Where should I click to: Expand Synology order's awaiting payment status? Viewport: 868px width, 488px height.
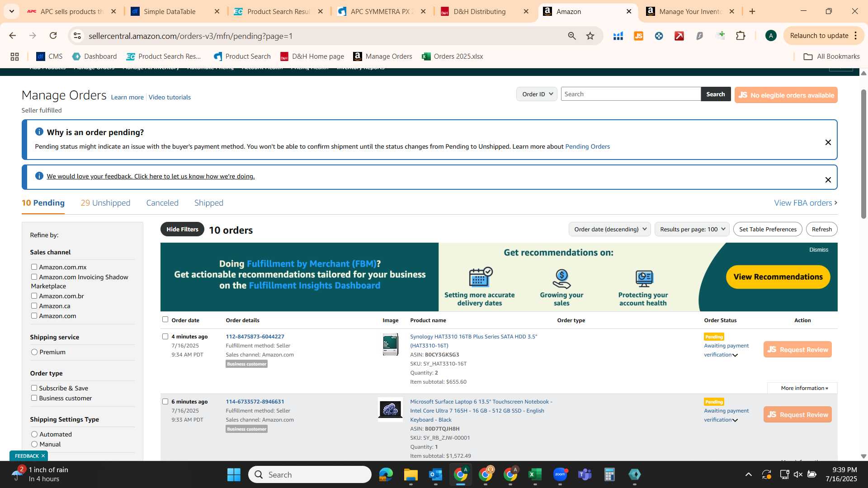click(735, 355)
